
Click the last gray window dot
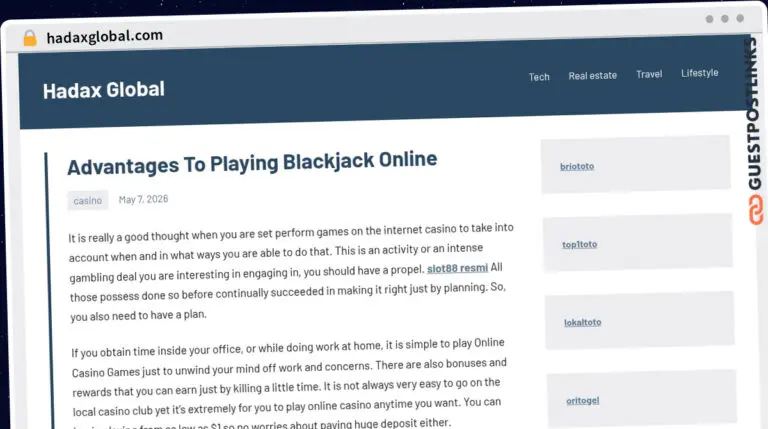pyautogui.click(x=740, y=18)
